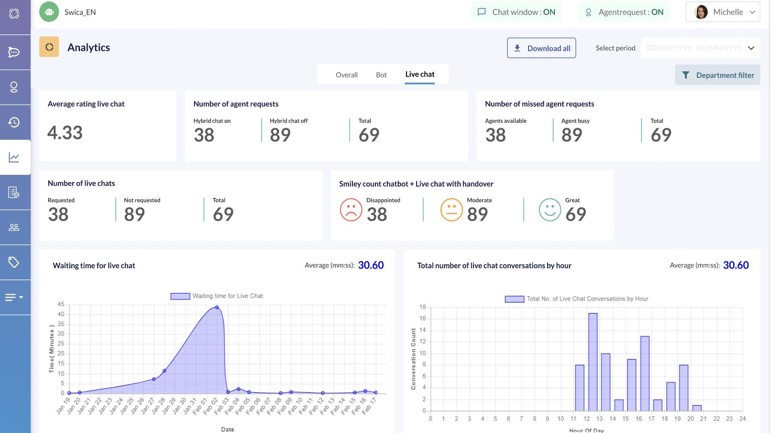This screenshot has height=433, width=771.
Task: Click the green Swica_EN bot avatar
Action: click(49, 12)
